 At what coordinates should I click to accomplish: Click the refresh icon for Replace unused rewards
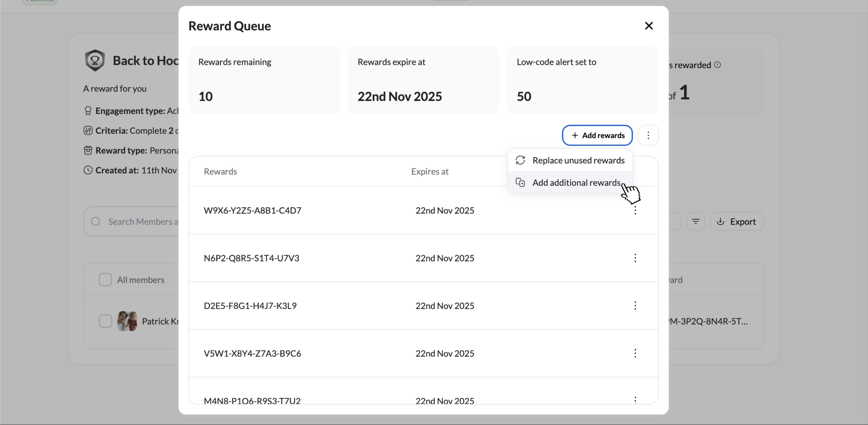[520, 160]
